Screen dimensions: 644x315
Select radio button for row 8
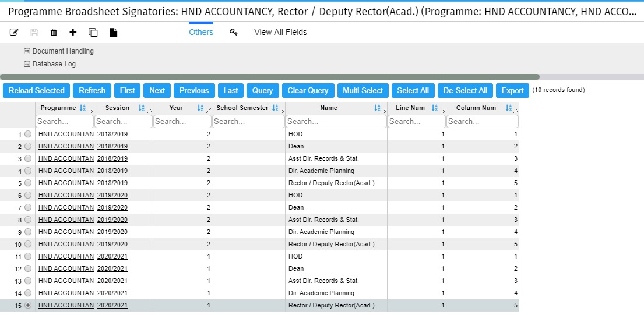(x=28, y=220)
